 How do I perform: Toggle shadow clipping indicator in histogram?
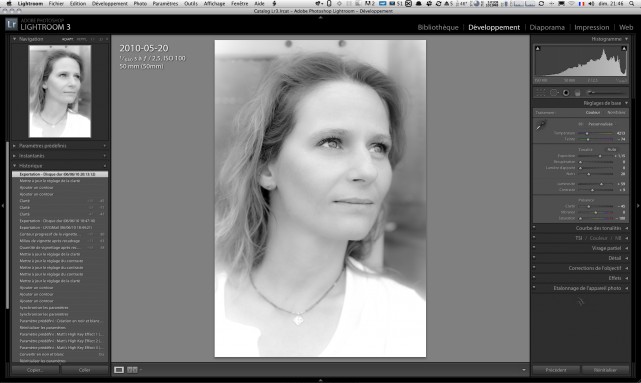click(x=538, y=49)
